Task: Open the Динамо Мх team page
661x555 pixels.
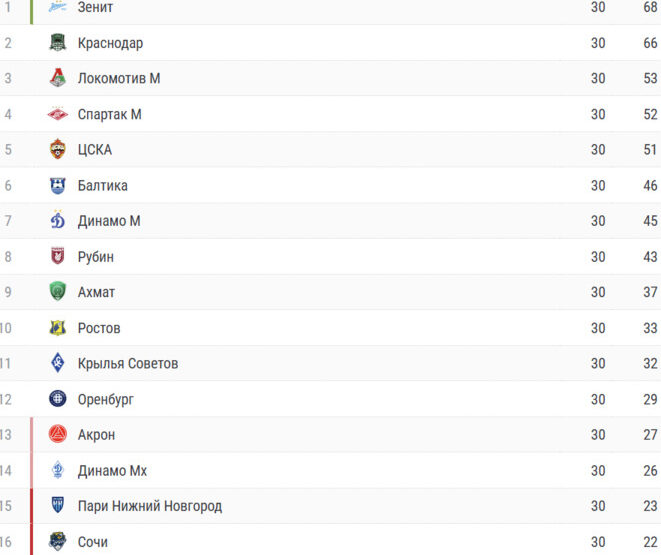Action: coord(112,470)
